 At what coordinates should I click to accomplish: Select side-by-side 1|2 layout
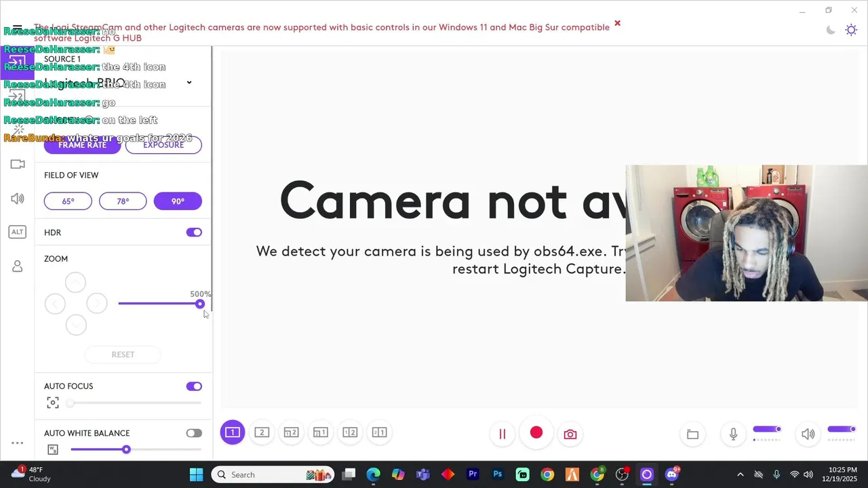pyautogui.click(x=350, y=432)
